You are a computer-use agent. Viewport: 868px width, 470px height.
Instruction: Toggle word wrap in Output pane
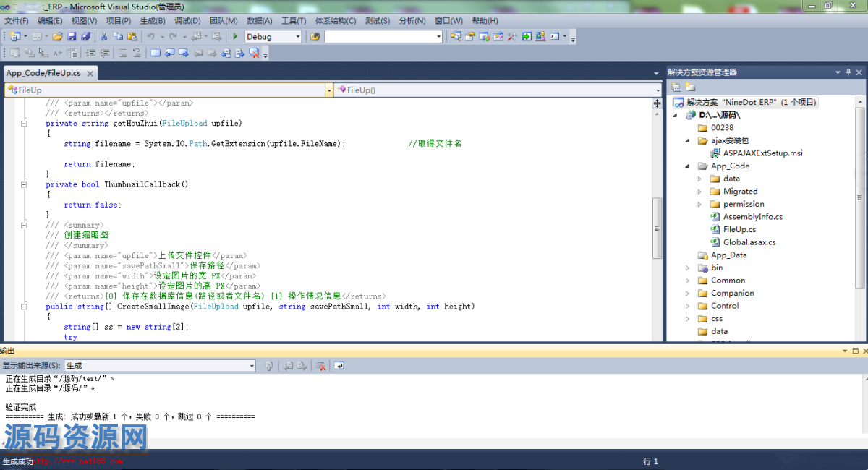pos(339,366)
